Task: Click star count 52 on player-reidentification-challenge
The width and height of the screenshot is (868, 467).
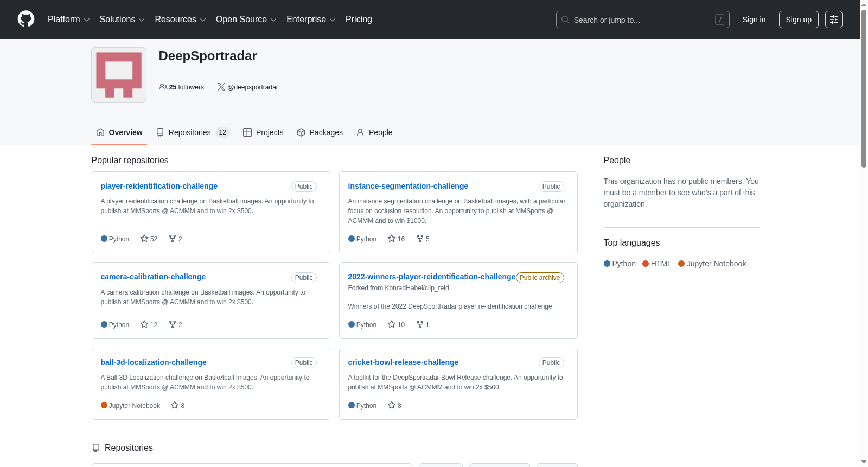Action: [x=149, y=239]
